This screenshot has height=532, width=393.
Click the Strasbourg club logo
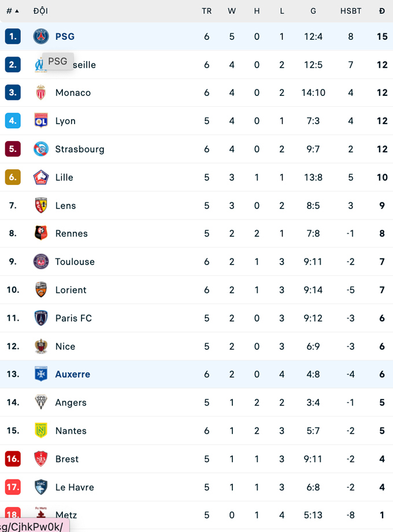(41, 149)
